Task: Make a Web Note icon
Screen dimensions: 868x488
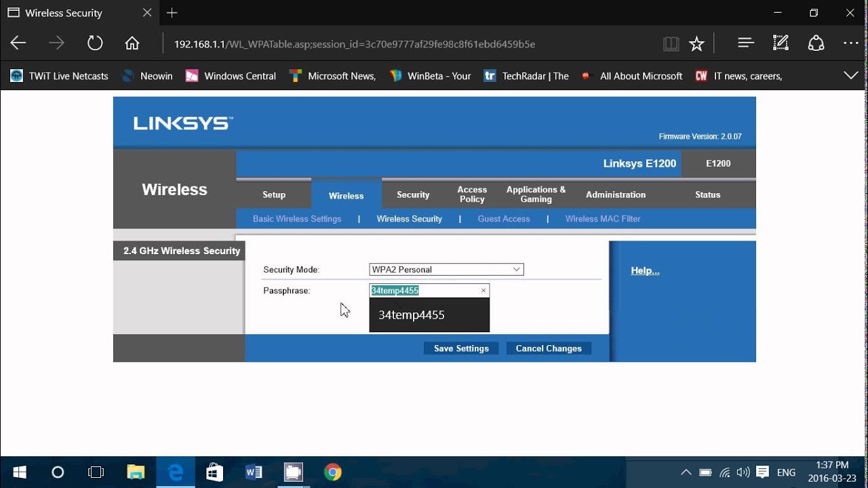Action: pyautogui.click(x=781, y=43)
